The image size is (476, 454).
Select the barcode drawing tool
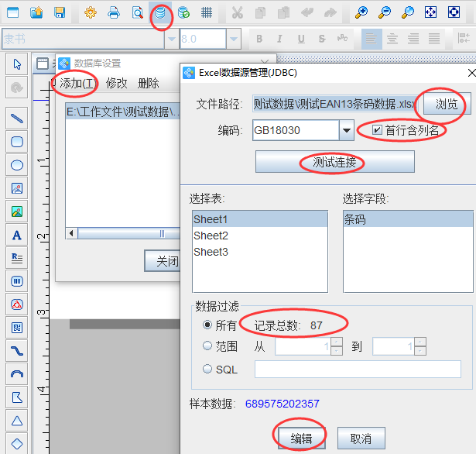pos(17,281)
